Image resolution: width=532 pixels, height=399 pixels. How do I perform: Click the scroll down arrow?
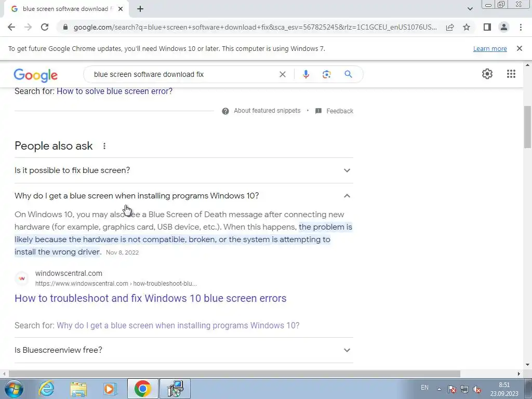pos(527,365)
